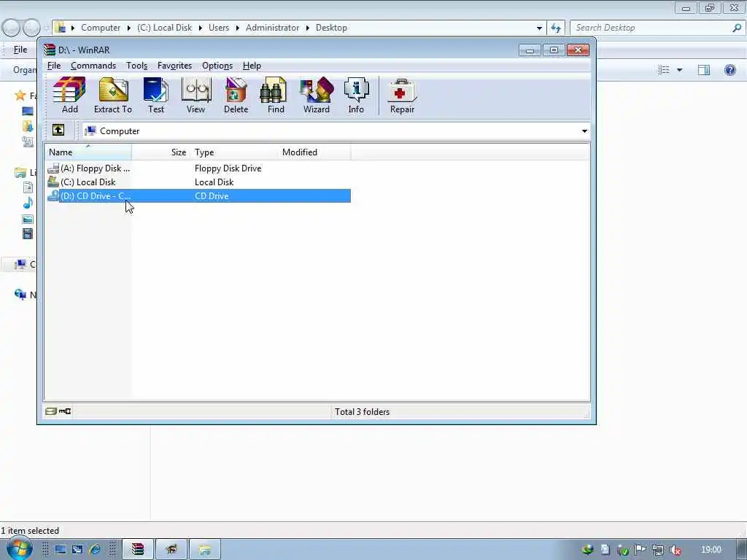This screenshot has width=747, height=560.
Task: Expand the breadcrumb arrow after Users in Explorer
Action: pyautogui.click(x=237, y=28)
